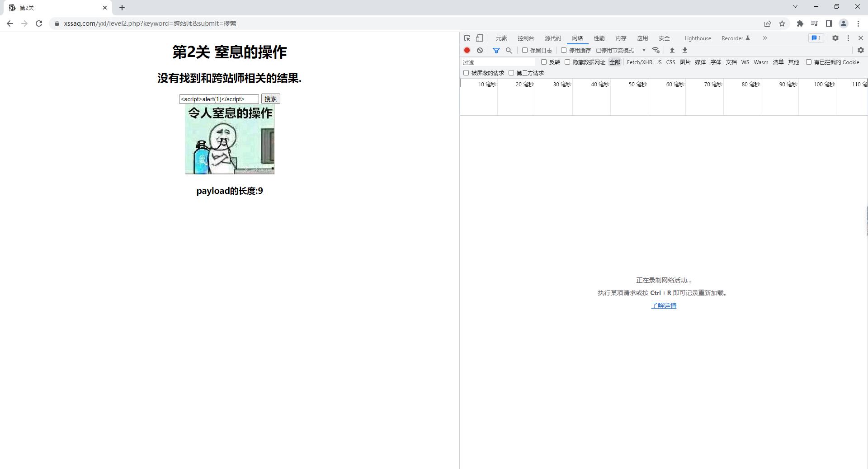
Task: Filter requests by WS type
Action: [745, 62]
